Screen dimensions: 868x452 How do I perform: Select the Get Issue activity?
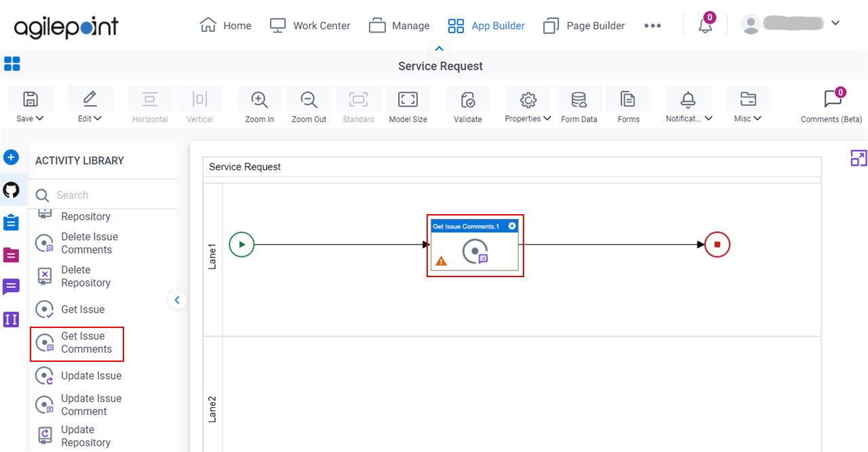[x=70, y=310]
